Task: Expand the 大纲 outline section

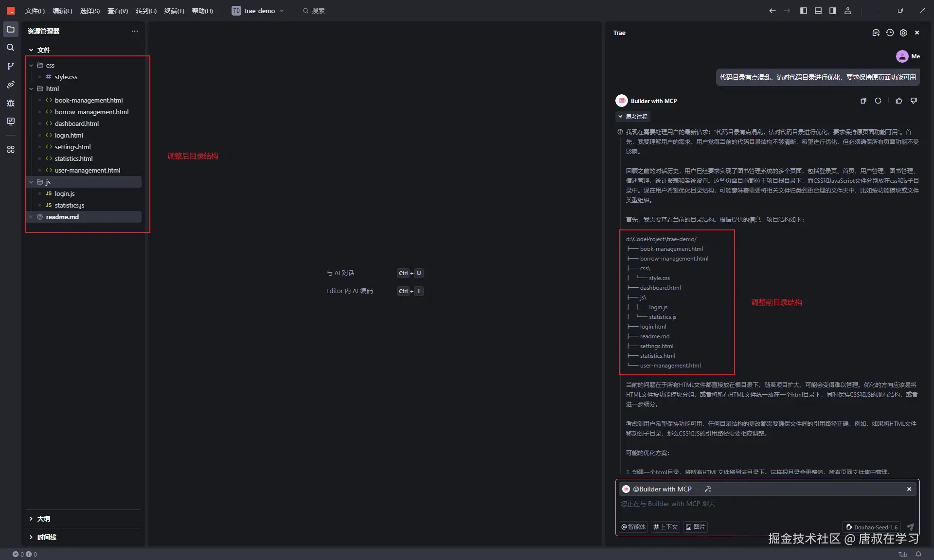Action: 43,519
